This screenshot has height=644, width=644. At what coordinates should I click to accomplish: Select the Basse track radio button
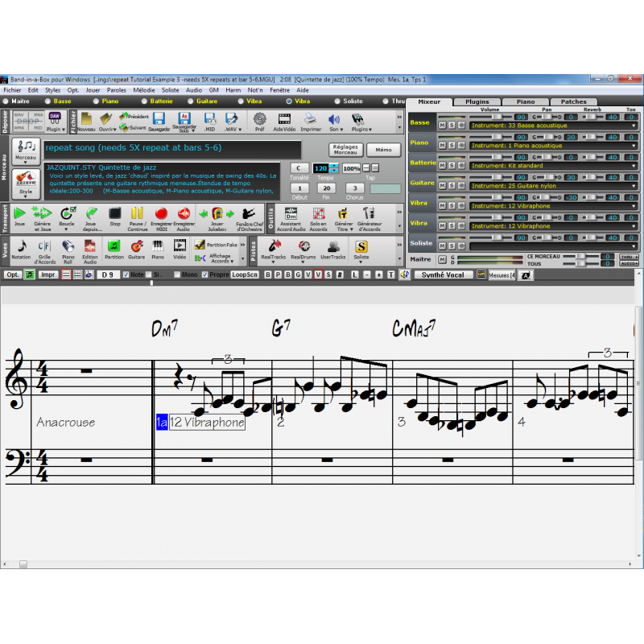[x=47, y=101]
